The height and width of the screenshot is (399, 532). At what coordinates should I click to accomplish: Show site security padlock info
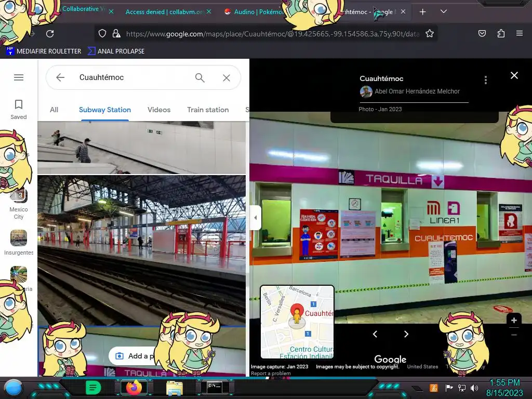pos(116,33)
